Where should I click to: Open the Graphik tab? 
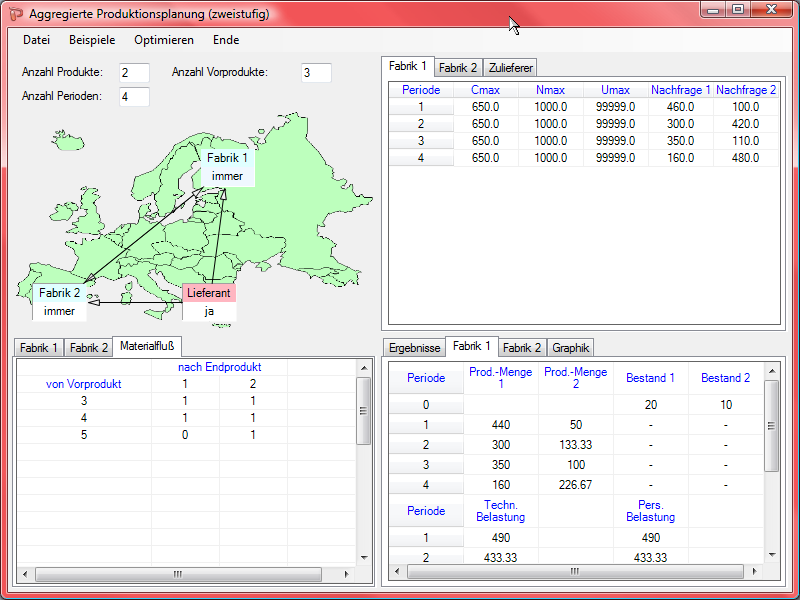(571, 348)
